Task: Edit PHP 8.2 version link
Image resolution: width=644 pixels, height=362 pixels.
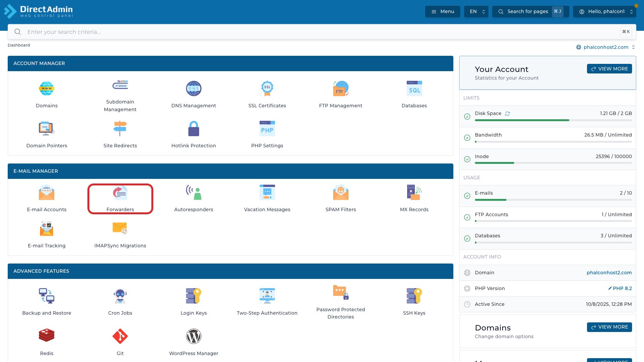Action: [620, 289]
